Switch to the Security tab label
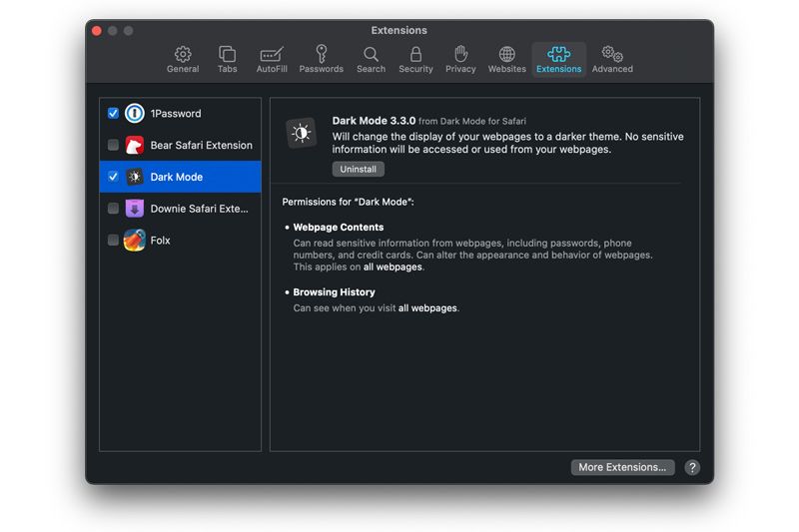The width and height of the screenshot is (799, 532). 415,69
